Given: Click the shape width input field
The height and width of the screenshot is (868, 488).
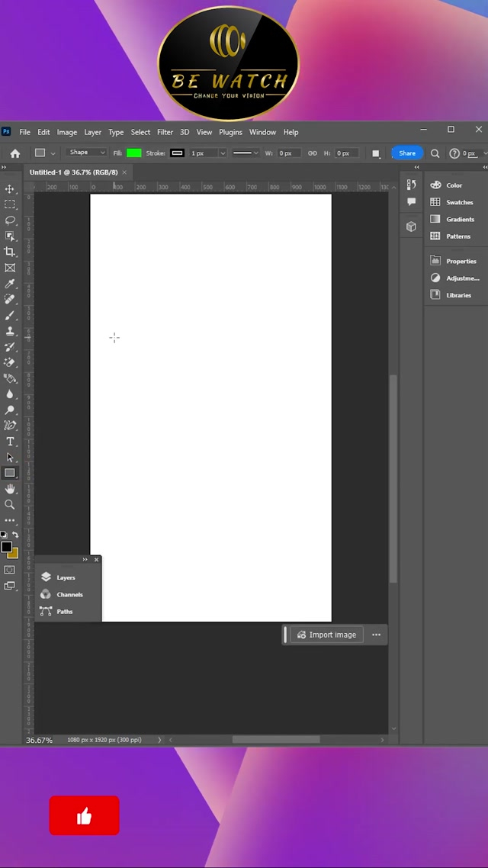Looking at the screenshot, I should [x=289, y=153].
